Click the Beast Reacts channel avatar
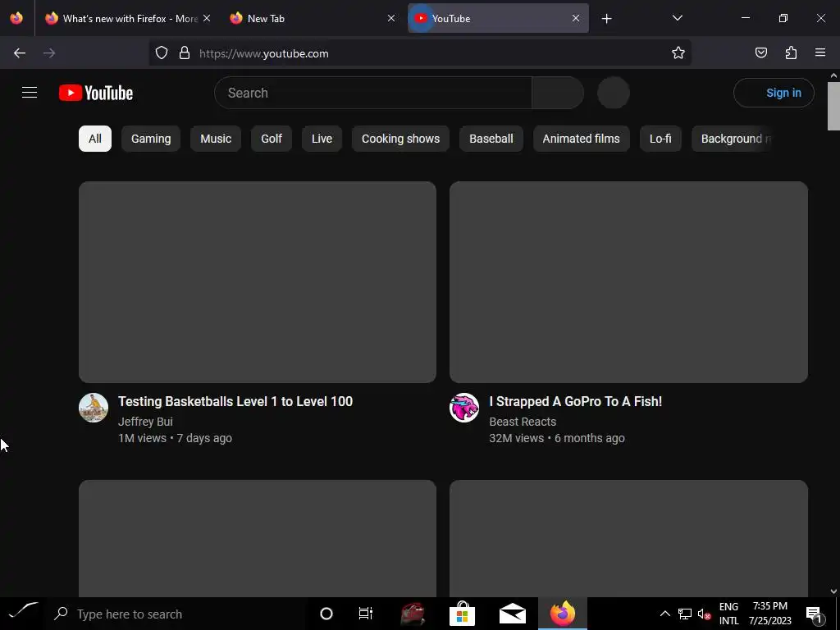 [x=464, y=408]
